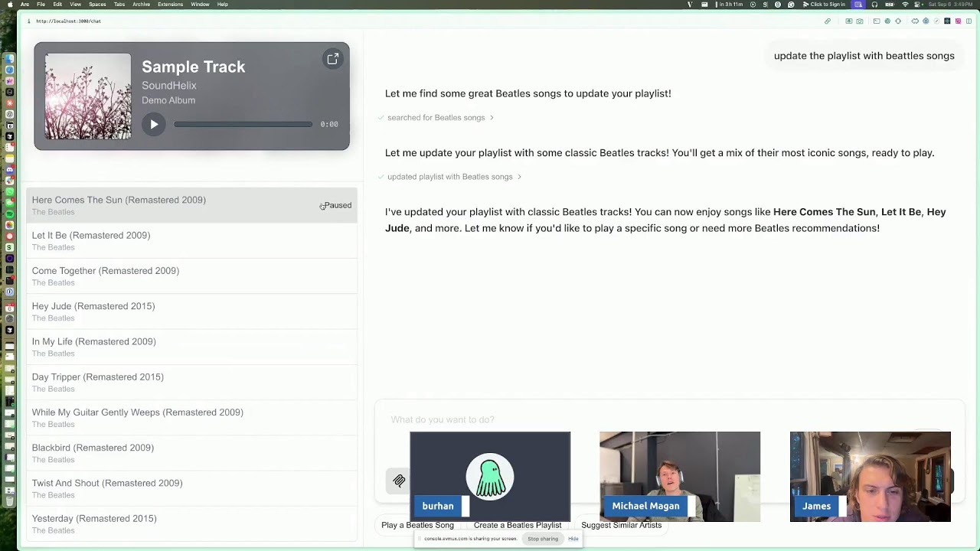980x551 pixels.
Task: Select Yesterday (Remastered 2015)
Action: (x=191, y=523)
